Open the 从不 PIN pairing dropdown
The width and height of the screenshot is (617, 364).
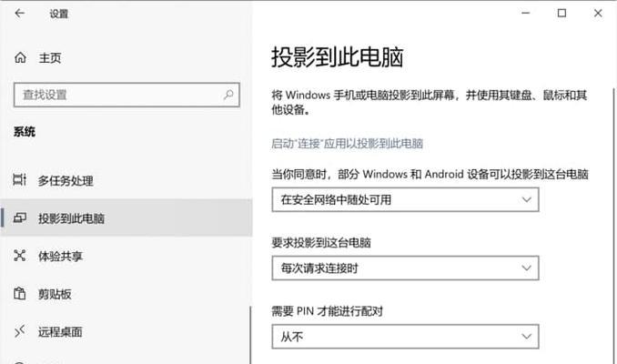pos(405,337)
